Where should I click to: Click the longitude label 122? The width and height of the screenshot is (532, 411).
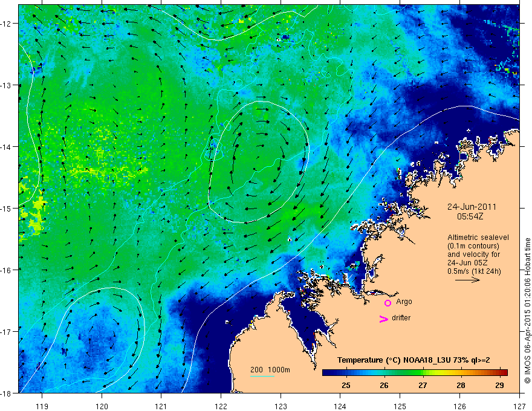(221, 406)
